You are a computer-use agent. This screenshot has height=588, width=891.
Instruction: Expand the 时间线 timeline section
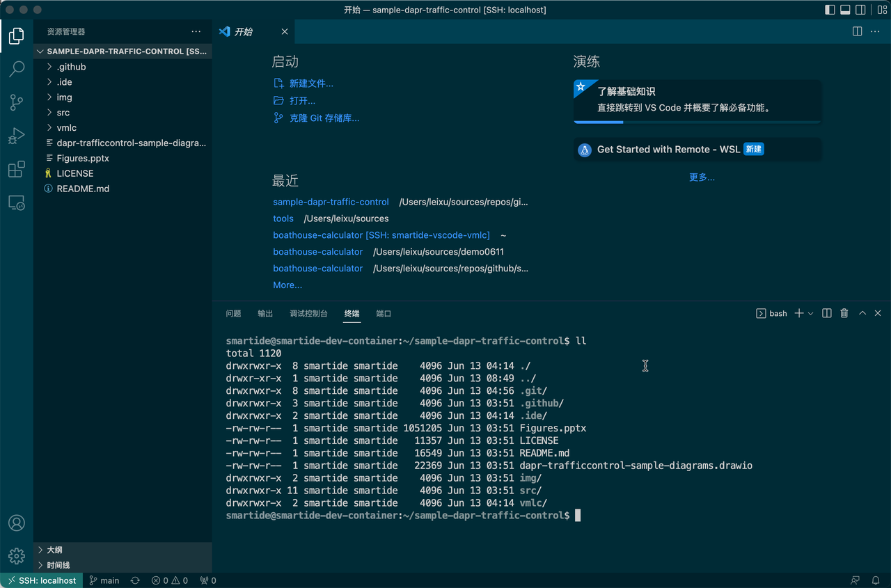123,565
